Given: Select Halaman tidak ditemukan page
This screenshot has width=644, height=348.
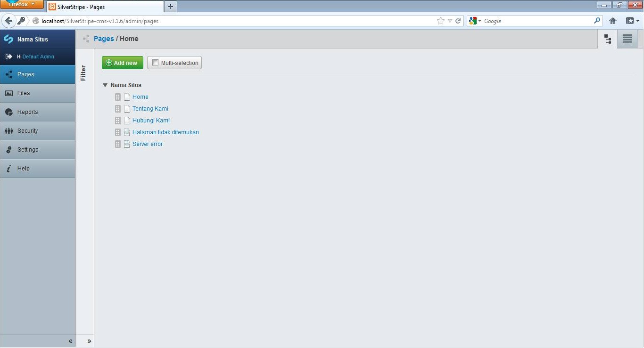Looking at the screenshot, I should [x=165, y=132].
